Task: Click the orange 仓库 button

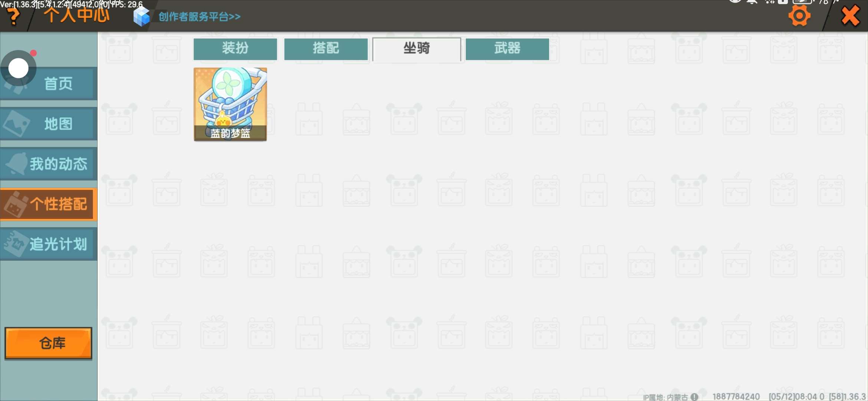Action: [x=48, y=343]
